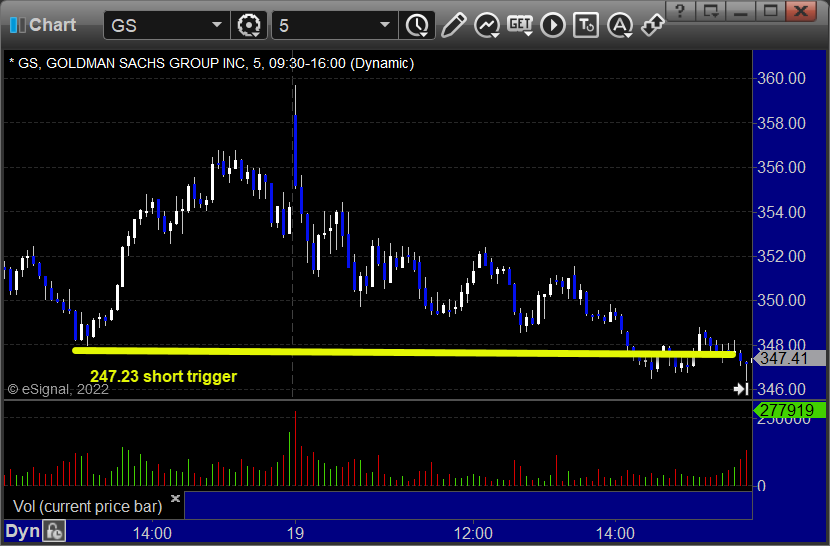Screen dimensions: 830x546
Task: Click the Dyn dynamic scaling label
Action: pyautogui.click(x=23, y=531)
